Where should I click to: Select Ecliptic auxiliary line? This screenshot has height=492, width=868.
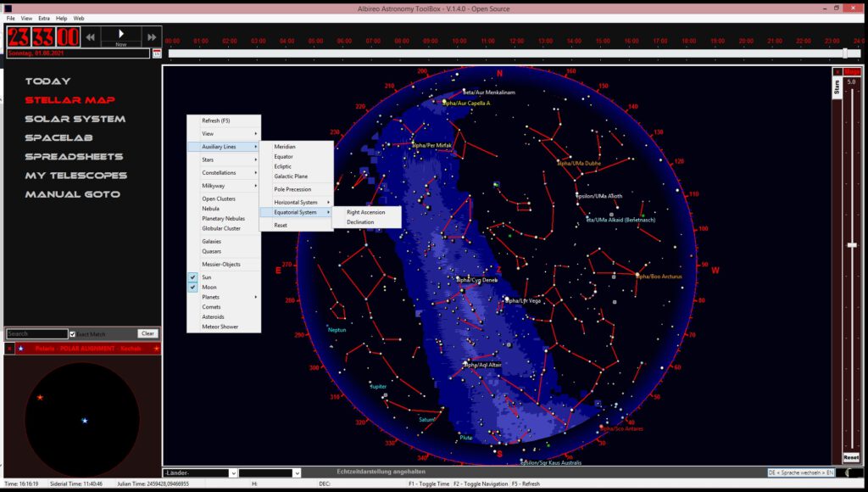click(x=296, y=167)
